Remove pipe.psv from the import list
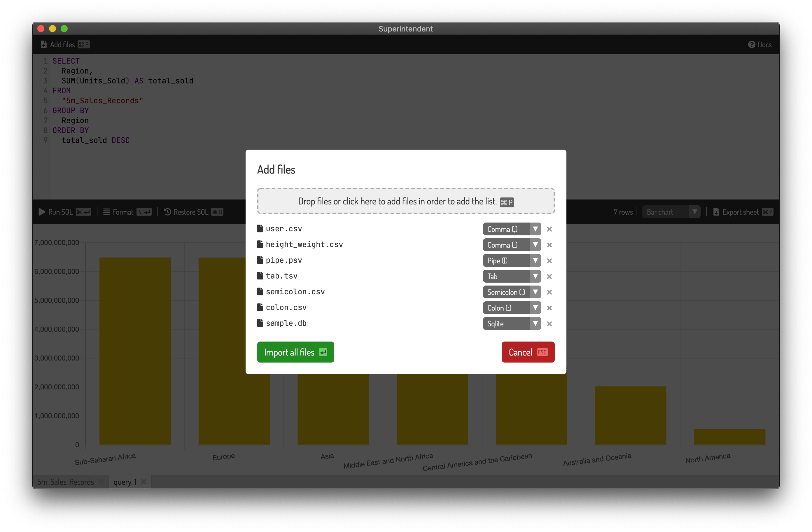Image resolution: width=812 pixels, height=532 pixels. (x=549, y=260)
